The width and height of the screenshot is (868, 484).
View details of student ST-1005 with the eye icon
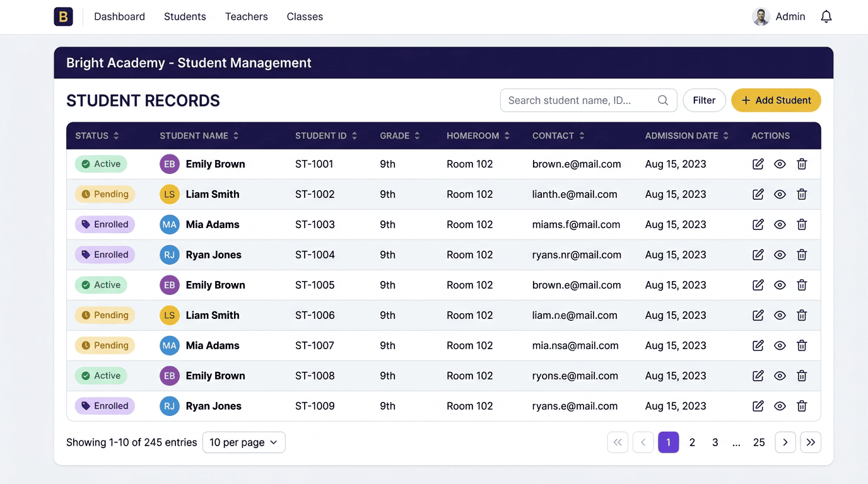(780, 285)
